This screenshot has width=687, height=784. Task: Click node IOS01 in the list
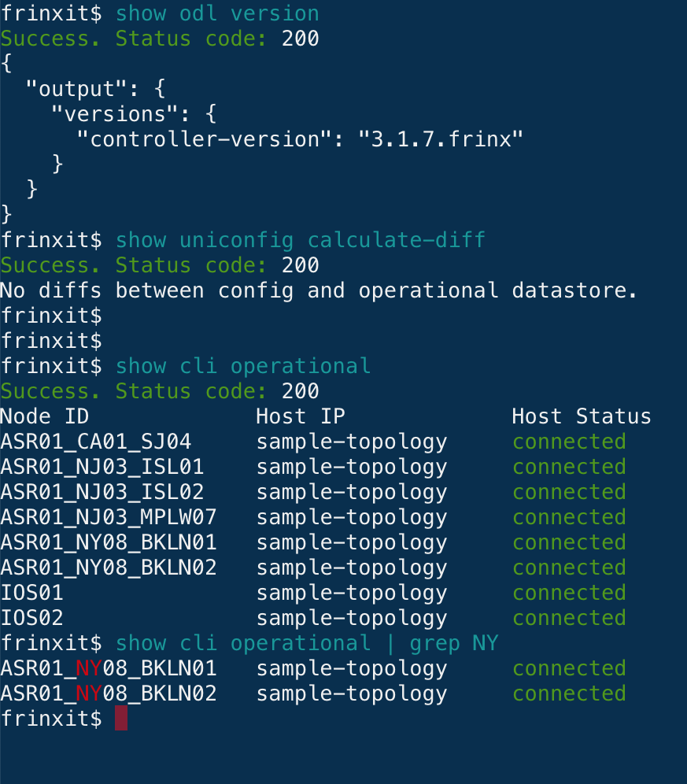tap(31, 593)
